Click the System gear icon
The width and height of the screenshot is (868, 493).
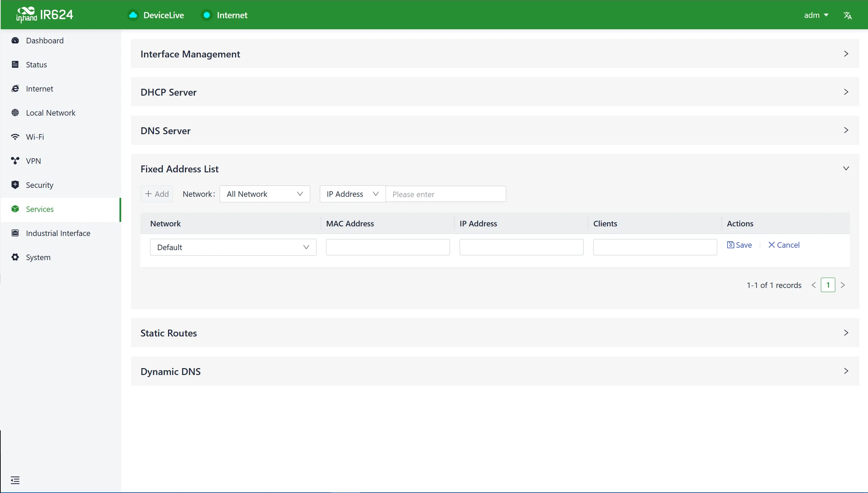(x=15, y=257)
